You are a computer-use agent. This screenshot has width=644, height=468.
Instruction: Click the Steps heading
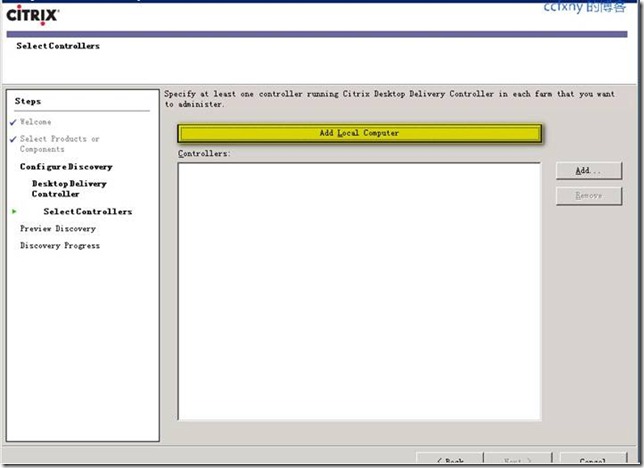tap(28, 101)
